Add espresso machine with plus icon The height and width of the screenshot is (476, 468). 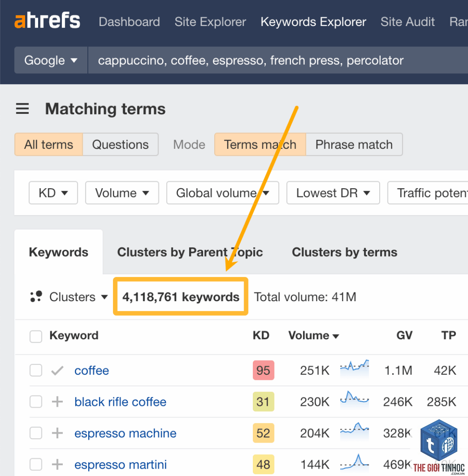(57, 433)
